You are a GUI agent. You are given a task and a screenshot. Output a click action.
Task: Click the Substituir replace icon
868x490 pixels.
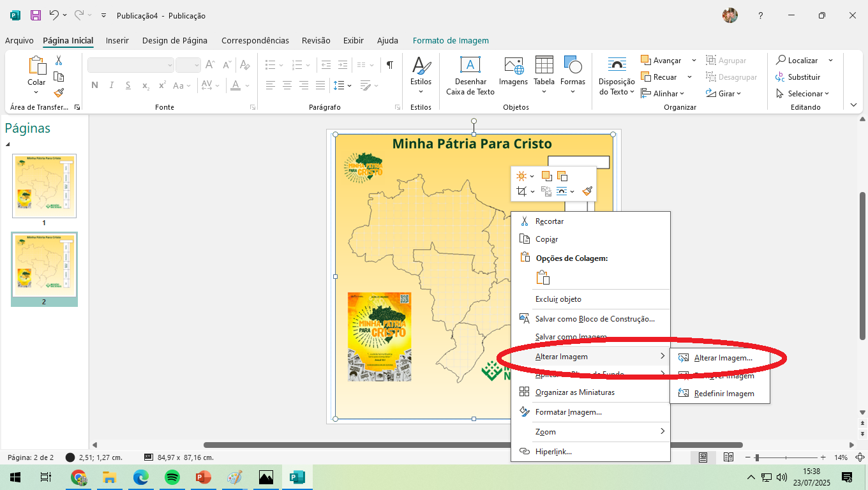(780, 77)
